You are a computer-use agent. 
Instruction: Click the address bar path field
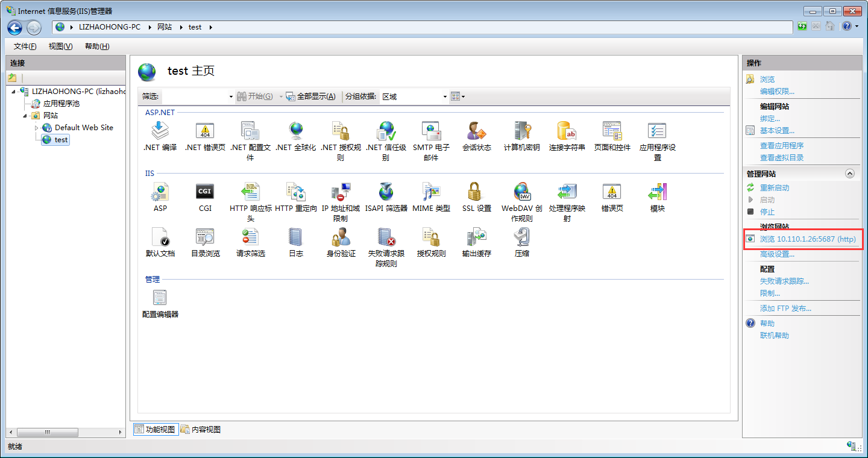pos(423,27)
